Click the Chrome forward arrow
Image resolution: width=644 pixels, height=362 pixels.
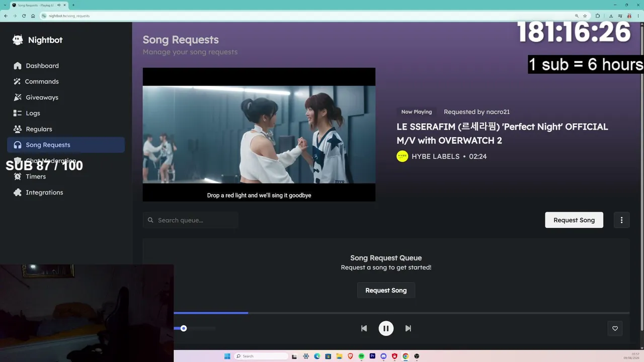coord(15,16)
